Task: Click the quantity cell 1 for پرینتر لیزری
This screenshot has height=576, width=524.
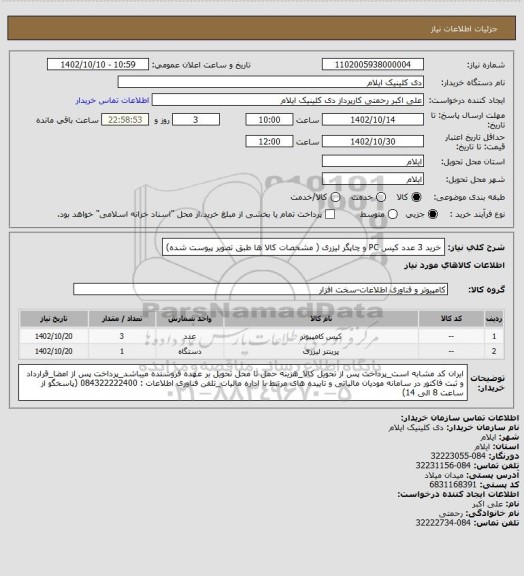Action: (122, 352)
